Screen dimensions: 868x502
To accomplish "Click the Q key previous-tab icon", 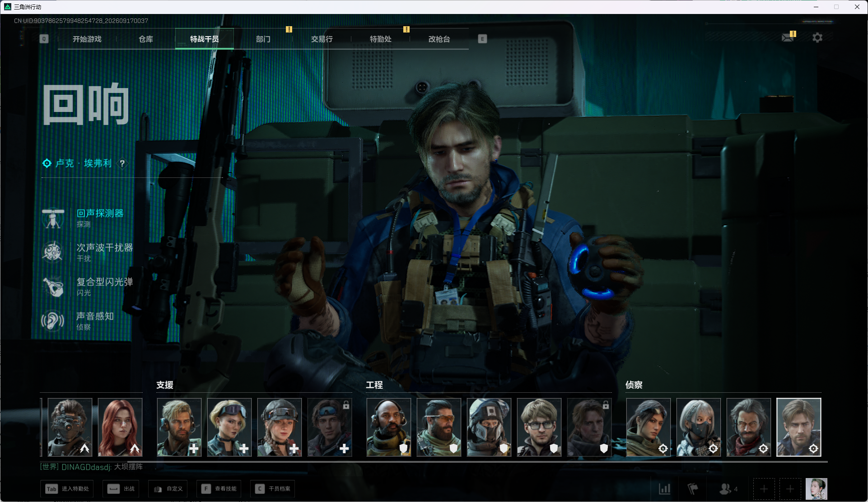I will (44, 39).
